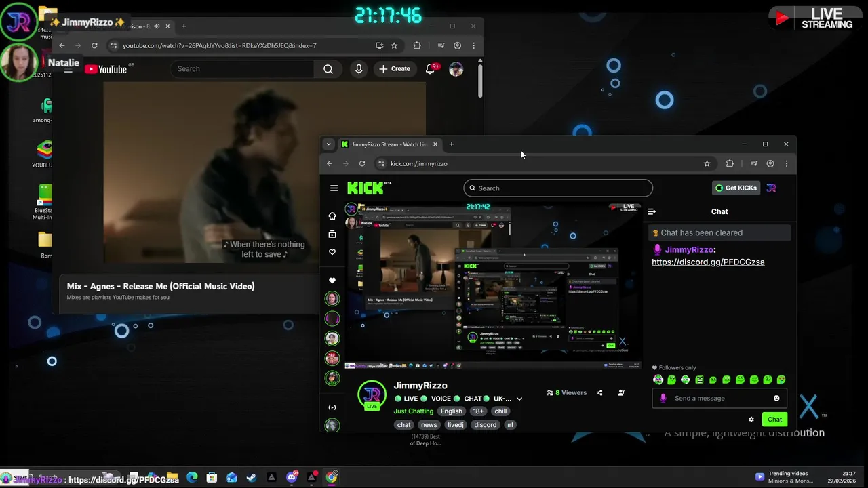The height and width of the screenshot is (488, 868).
Task: Open media controls icon in YouTube window toolbar
Action: (441, 45)
